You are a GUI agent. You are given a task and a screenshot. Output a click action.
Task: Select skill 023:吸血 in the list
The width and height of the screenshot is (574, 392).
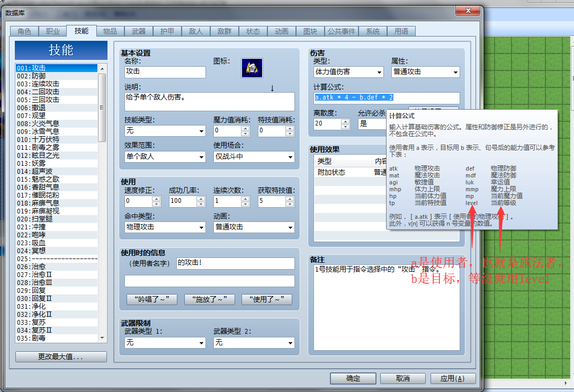click(57, 243)
